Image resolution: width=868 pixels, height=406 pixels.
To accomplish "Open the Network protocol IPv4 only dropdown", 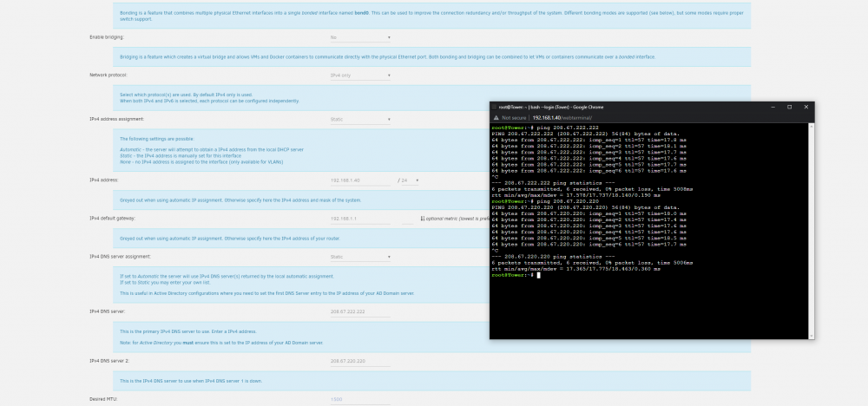I will pyautogui.click(x=360, y=75).
